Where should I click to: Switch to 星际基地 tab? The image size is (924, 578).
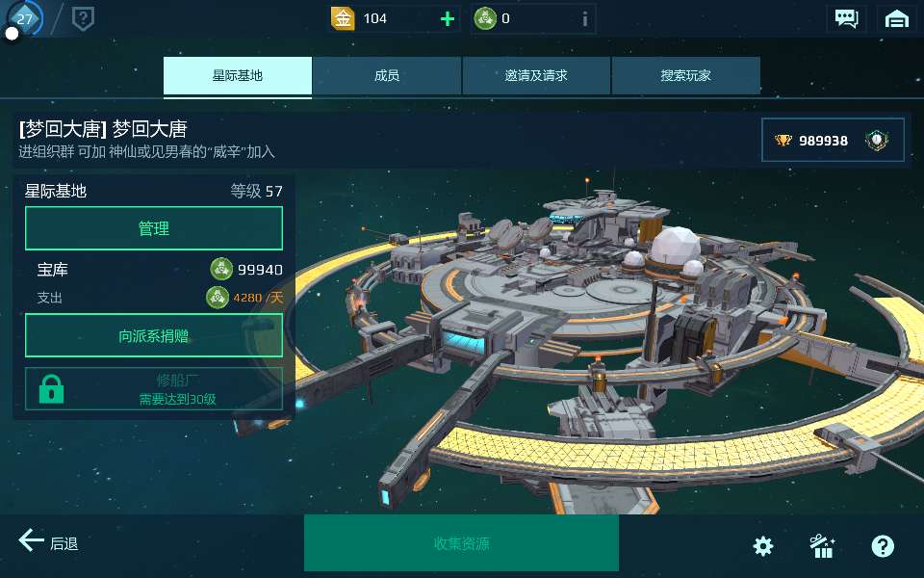[x=238, y=75]
